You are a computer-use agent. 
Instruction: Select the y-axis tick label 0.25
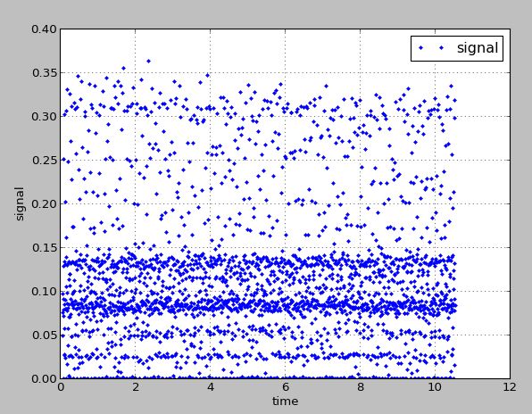pyautogui.click(x=44, y=161)
